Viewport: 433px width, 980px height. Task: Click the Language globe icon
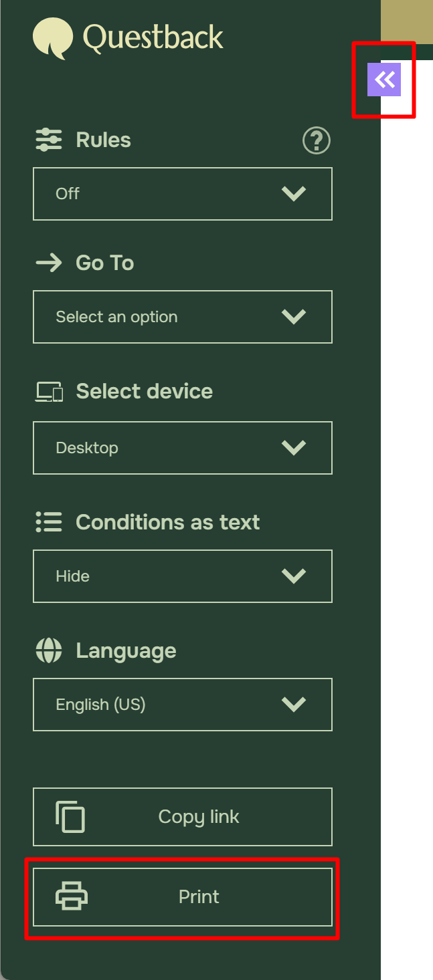[48, 650]
